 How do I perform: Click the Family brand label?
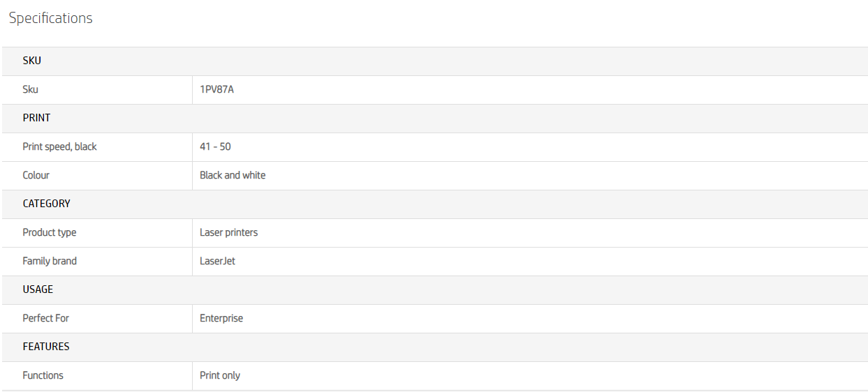(x=50, y=261)
